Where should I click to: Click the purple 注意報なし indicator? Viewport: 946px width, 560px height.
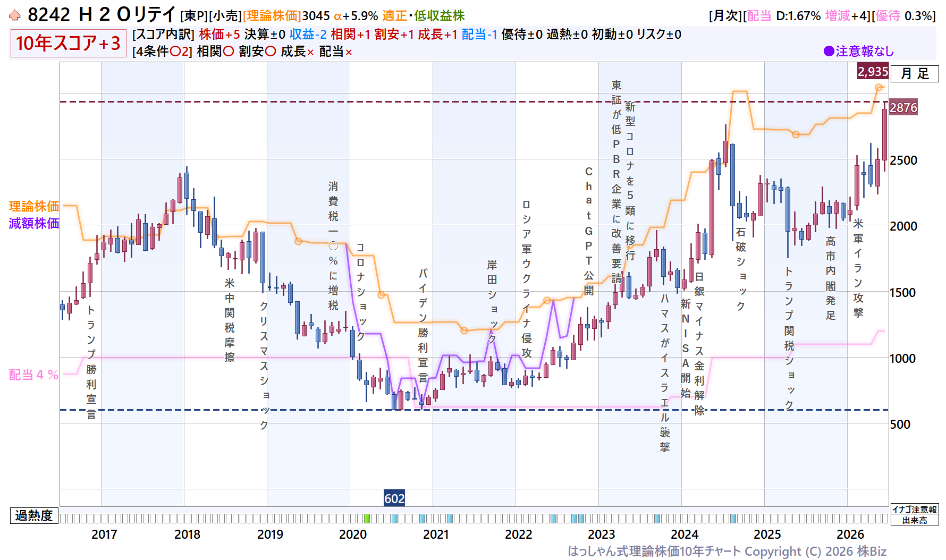pos(859,51)
